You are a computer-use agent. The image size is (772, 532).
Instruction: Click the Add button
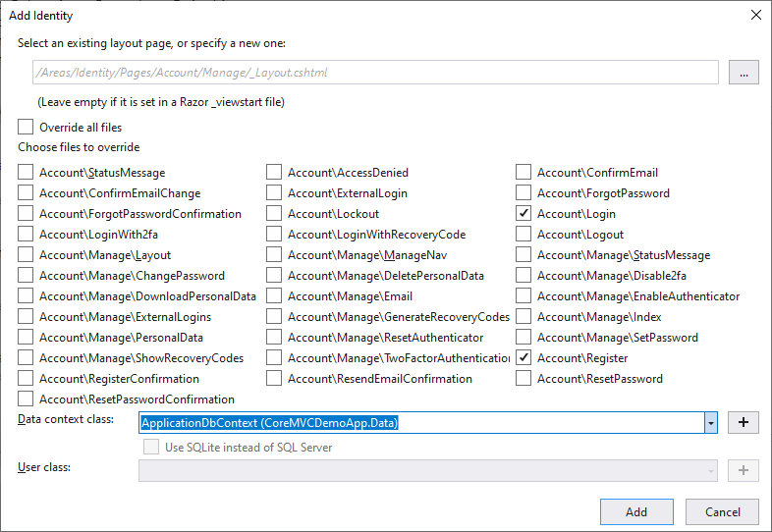pos(636,511)
